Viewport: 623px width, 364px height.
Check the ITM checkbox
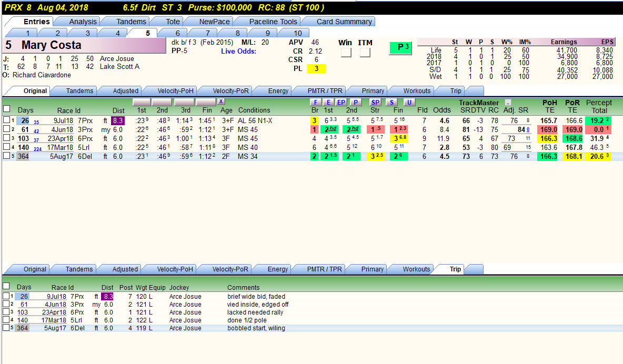pos(365,52)
